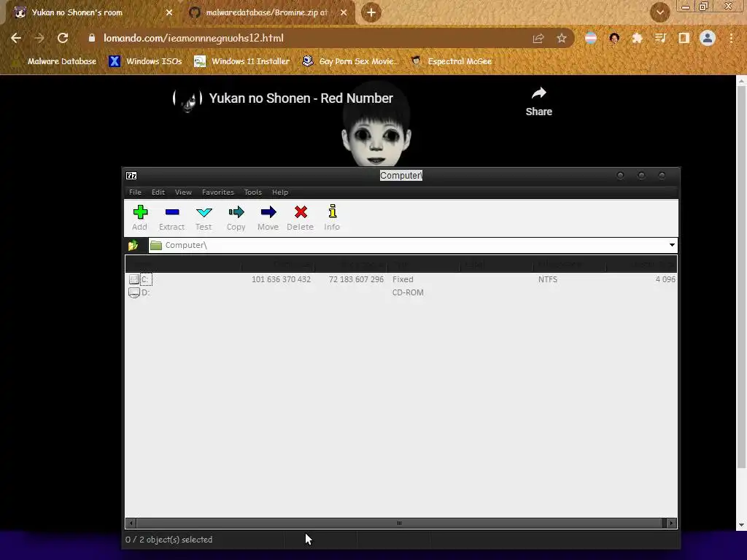Reload the page with the refresh icon
This screenshot has width=747, height=560.
point(63,38)
